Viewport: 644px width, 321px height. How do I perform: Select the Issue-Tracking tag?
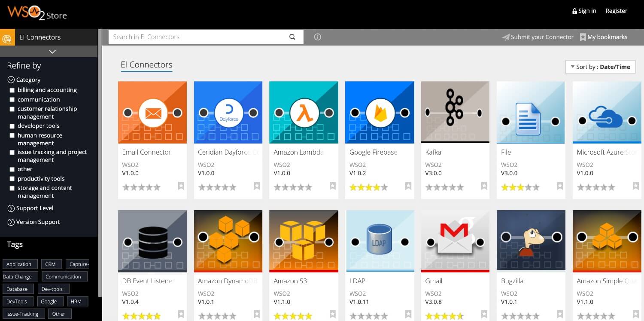click(24, 314)
